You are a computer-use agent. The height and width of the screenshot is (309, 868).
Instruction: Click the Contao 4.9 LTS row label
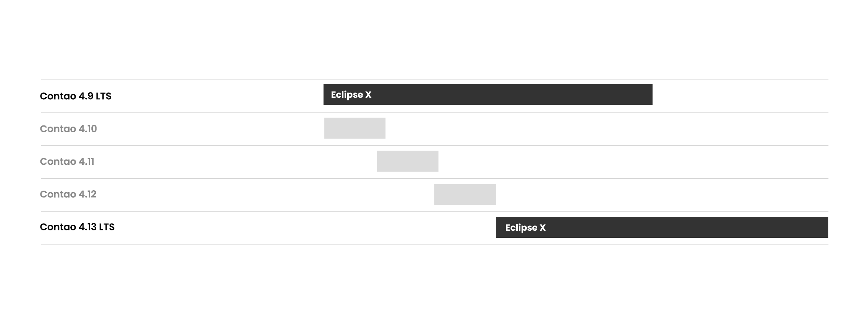pos(76,96)
